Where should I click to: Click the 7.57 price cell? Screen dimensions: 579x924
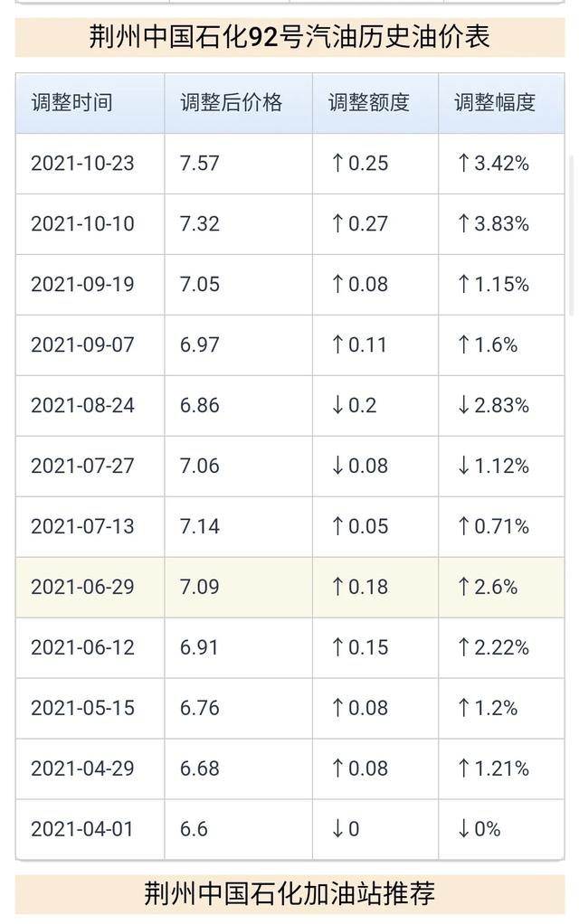point(200,163)
